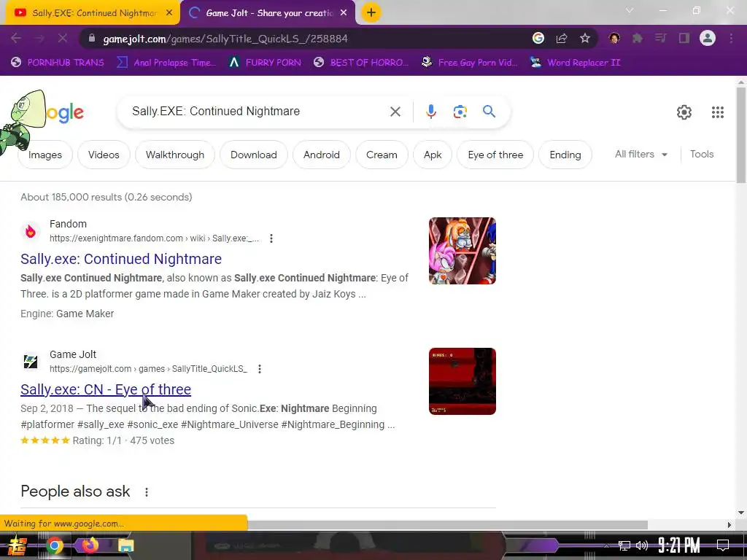Clear the search box with the X
This screenshot has height=560, width=747.
395,112
